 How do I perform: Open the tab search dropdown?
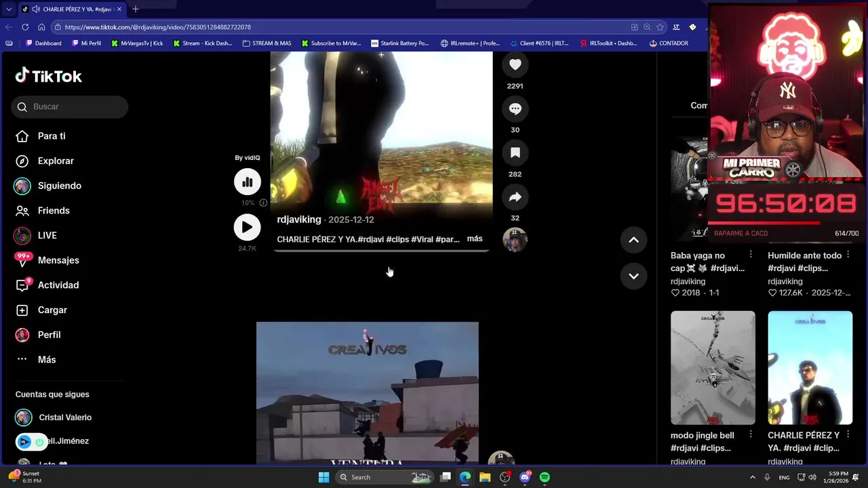click(x=8, y=9)
